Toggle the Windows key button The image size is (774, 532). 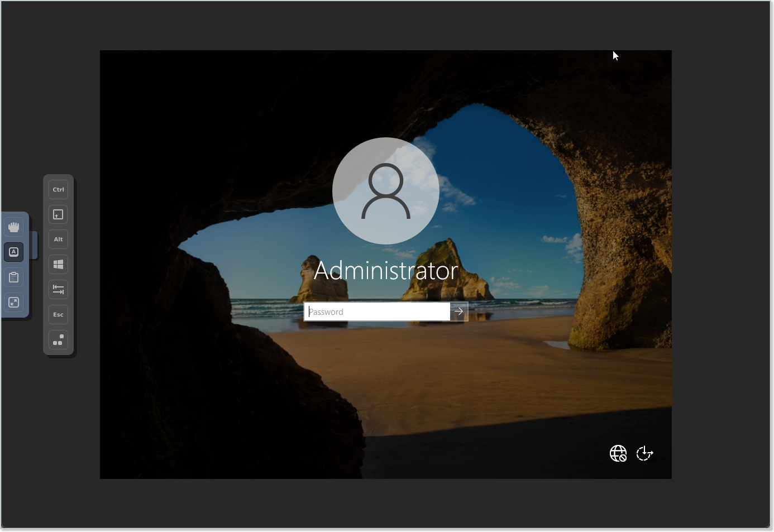tap(59, 265)
